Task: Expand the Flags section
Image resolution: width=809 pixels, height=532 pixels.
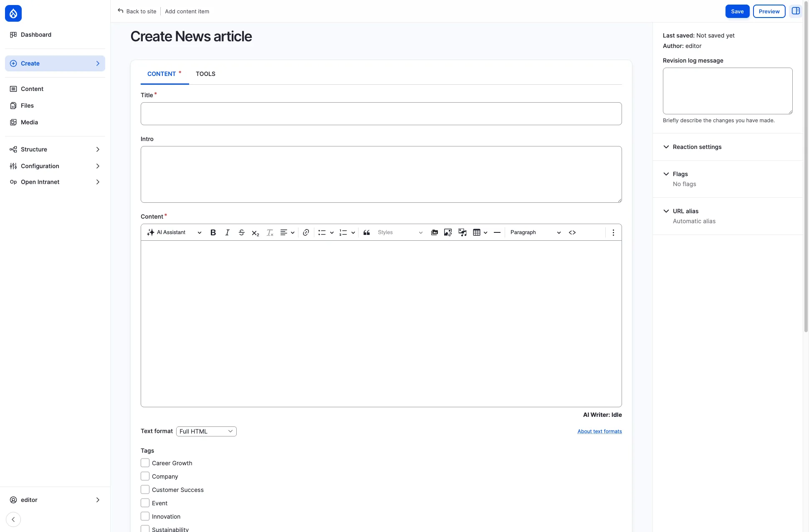Action: 676,174
